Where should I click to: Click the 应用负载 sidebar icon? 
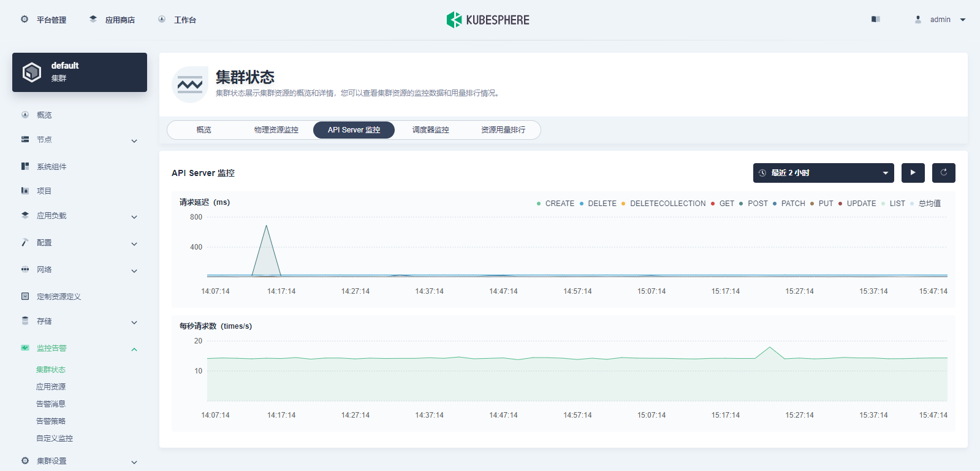pos(25,215)
